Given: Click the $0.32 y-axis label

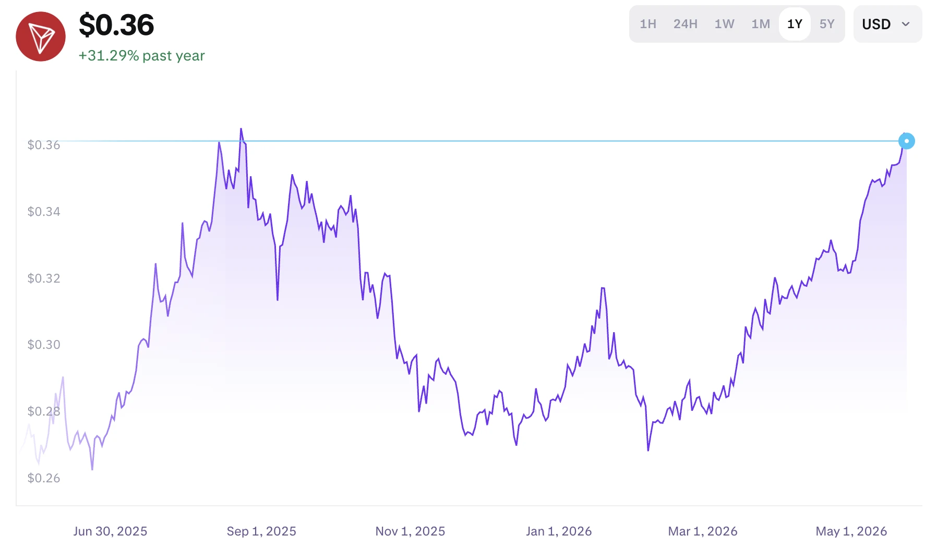Looking at the screenshot, I should [x=44, y=278].
